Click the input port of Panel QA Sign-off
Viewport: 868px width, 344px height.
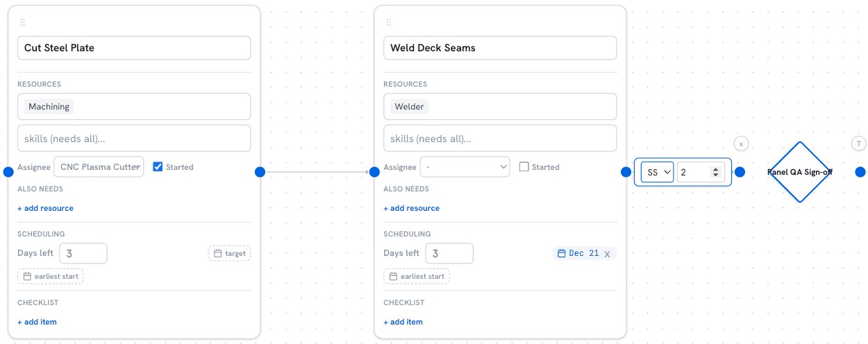click(740, 172)
